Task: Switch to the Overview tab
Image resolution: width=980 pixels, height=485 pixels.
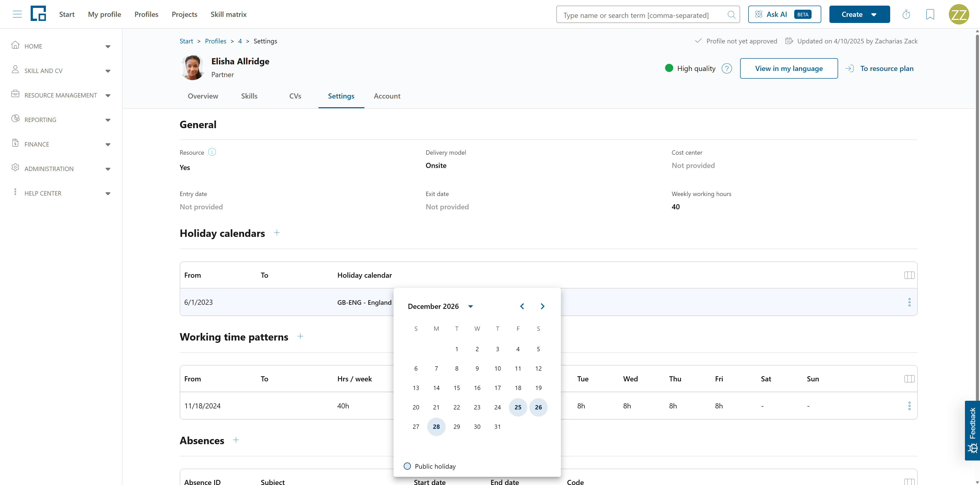Action: pos(203,96)
